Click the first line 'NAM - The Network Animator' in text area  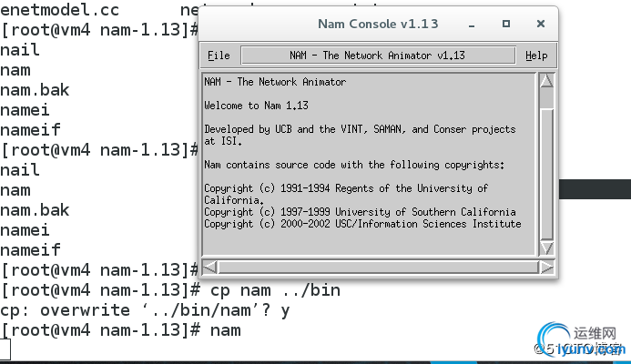[275, 82]
